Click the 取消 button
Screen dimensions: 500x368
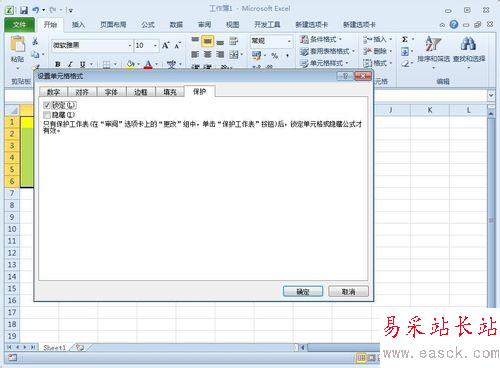pyautogui.click(x=348, y=292)
